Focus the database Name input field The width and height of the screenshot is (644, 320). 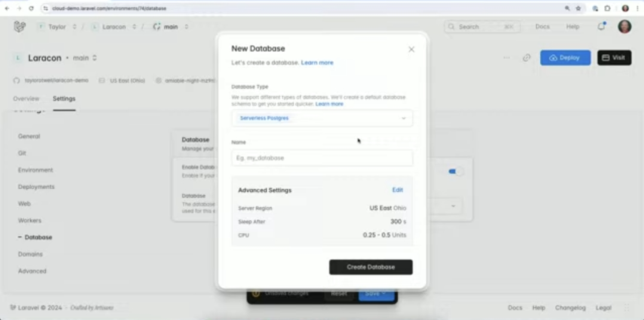pyautogui.click(x=322, y=158)
